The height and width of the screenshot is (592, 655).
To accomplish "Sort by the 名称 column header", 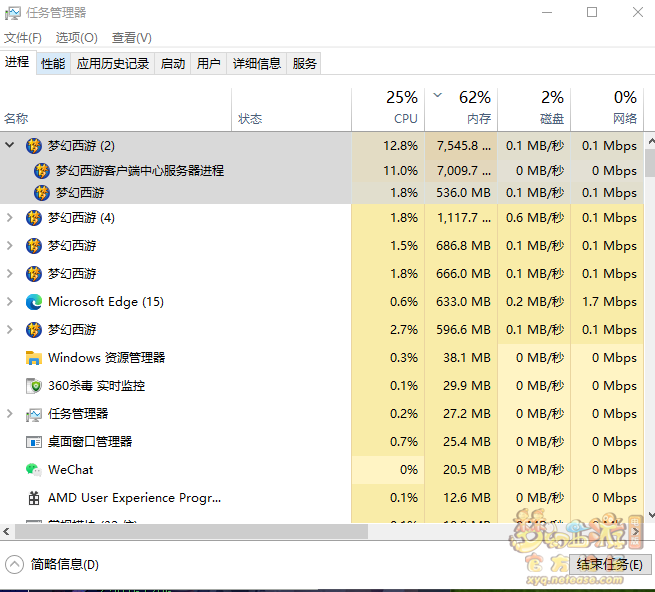I will pos(116,110).
